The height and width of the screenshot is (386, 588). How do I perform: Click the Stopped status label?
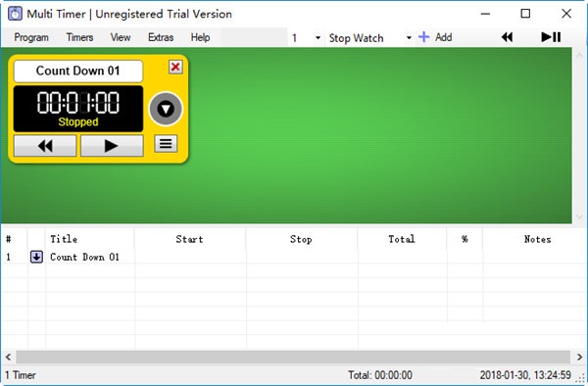click(x=78, y=121)
